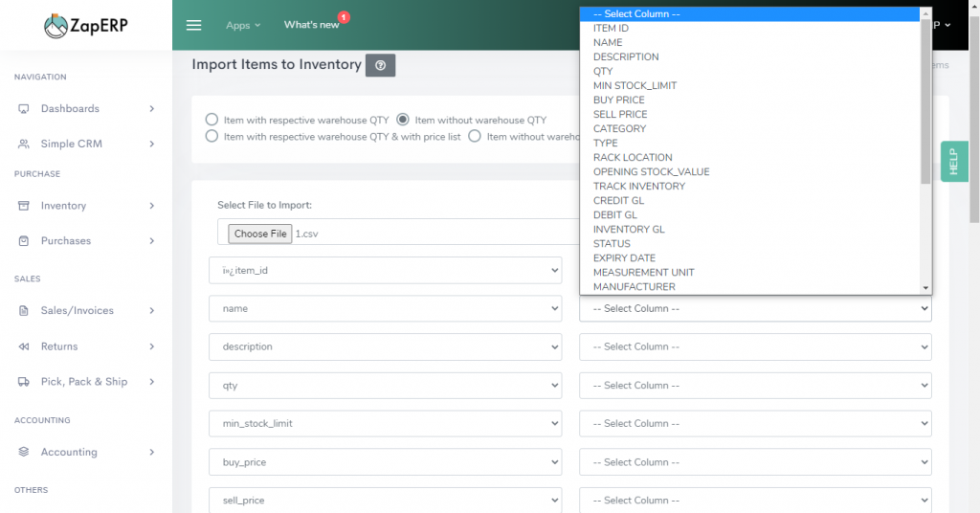
Task: Click the ZapERP logo
Action: pyautogui.click(x=86, y=26)
